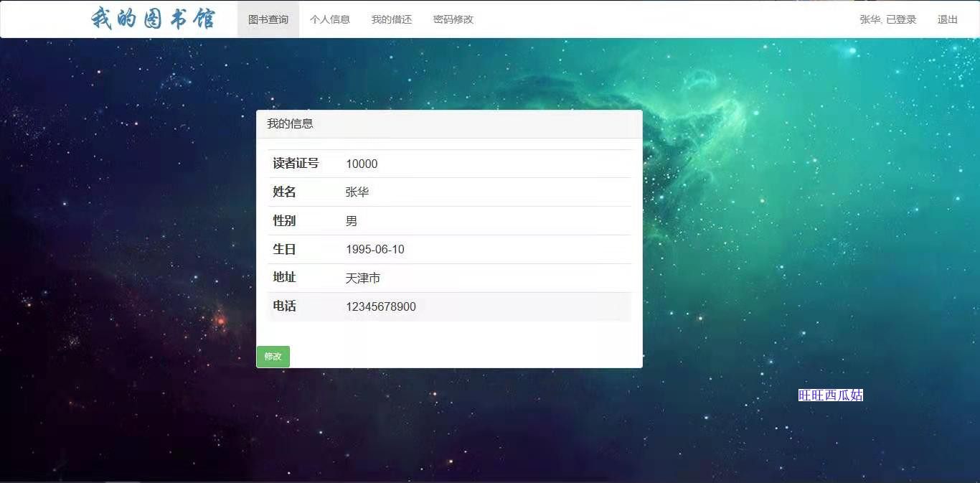The height and width of the screenshot is (483, 980).
Task: Click the 地址 value 天津市
Action: tap(363, 278)
